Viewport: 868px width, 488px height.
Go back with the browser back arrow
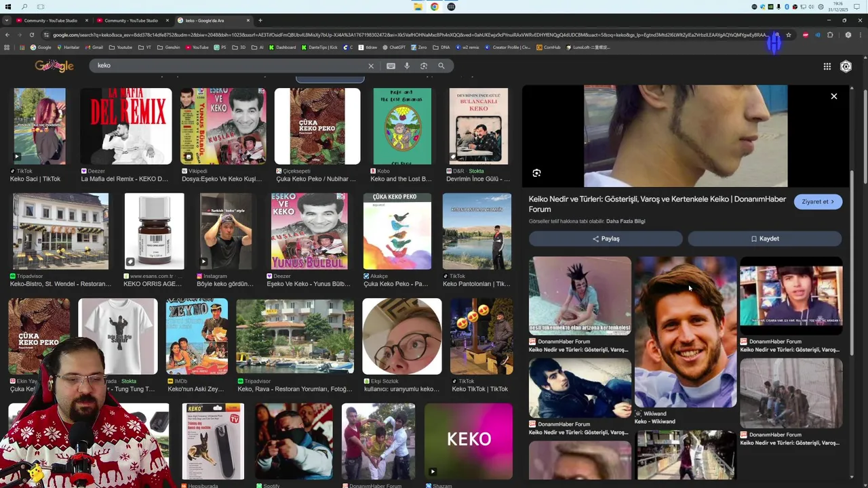coord(7,35)
